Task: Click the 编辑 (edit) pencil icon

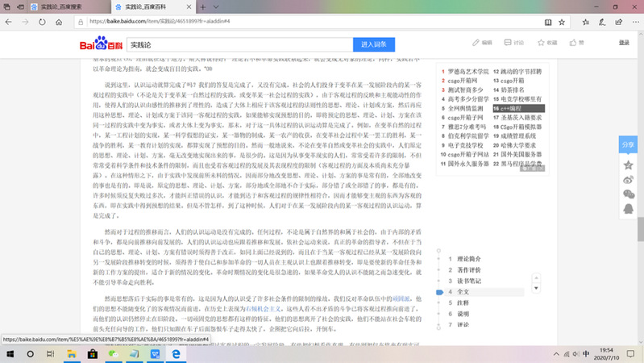Action: (475, 42)
